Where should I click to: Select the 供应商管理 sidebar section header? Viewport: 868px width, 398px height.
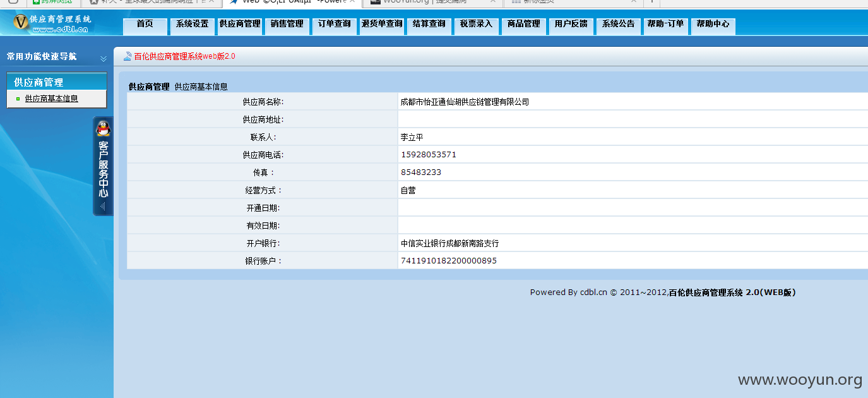point(57,82)
